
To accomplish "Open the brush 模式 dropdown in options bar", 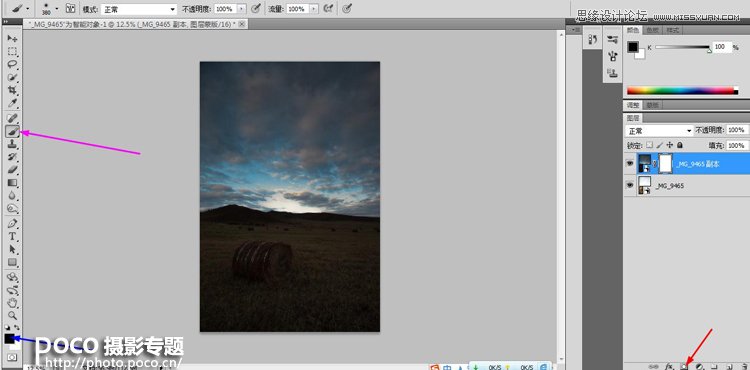I will pos(139,9).
